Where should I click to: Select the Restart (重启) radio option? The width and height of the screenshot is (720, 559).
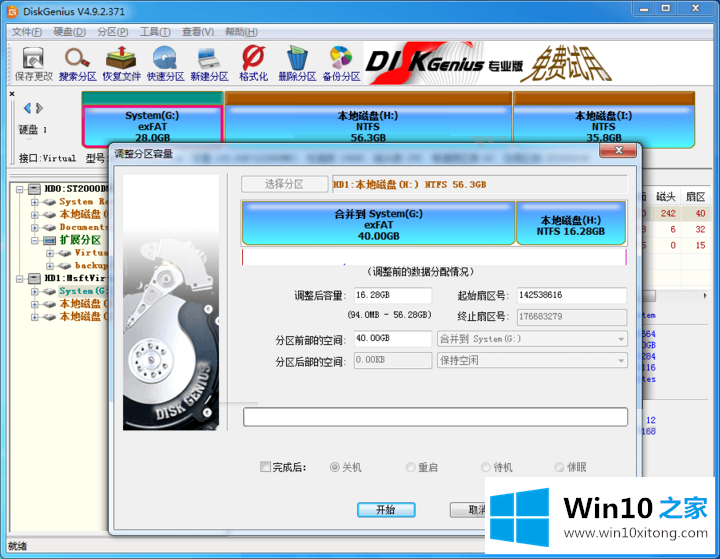coord(411,468)
